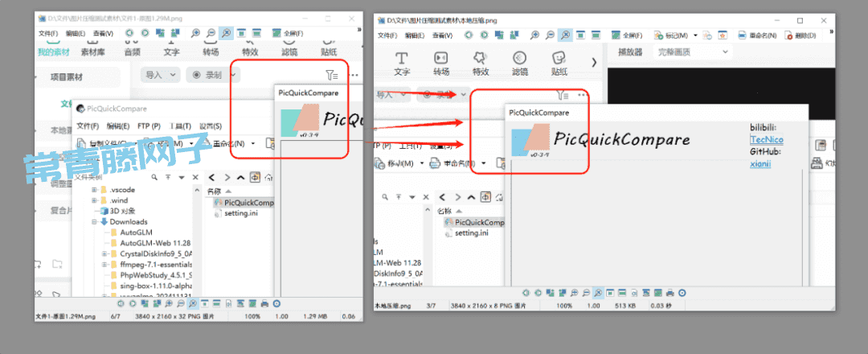Click 删除(D) delete in right window

coord(800,35)
